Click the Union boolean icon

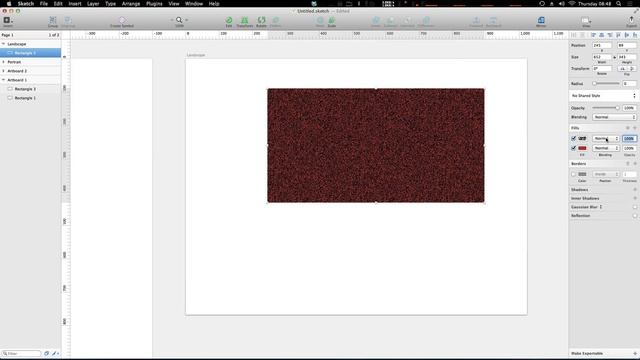376,20
